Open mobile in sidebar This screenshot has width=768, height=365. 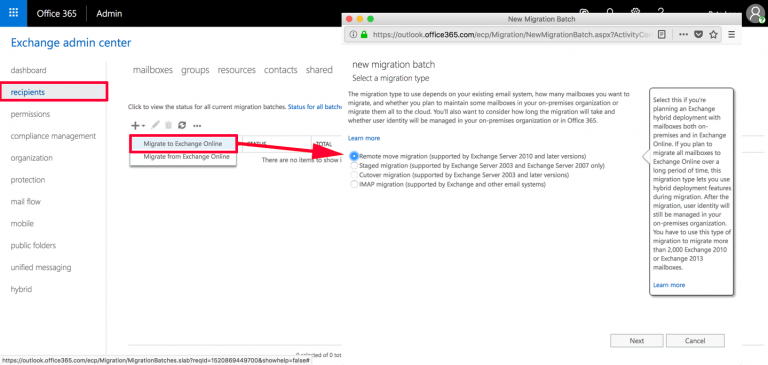(22, 223)
